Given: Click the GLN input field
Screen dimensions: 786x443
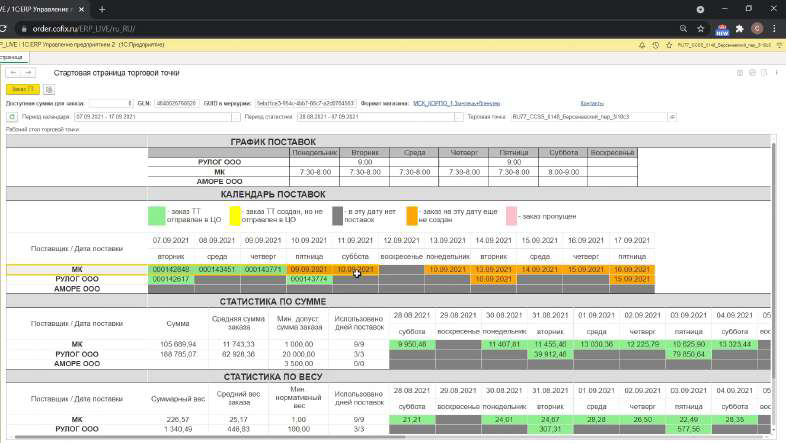Looking at the screenshot, I should (177, 103).
